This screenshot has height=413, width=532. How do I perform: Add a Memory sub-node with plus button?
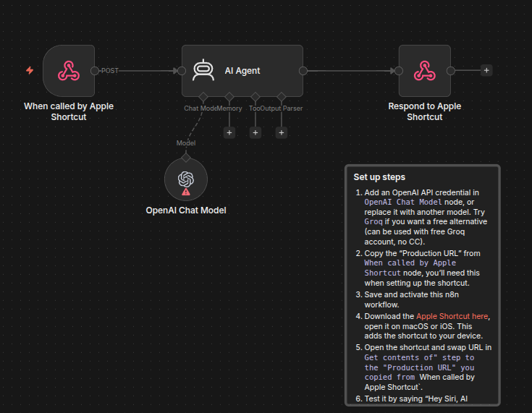coord(229,132)
